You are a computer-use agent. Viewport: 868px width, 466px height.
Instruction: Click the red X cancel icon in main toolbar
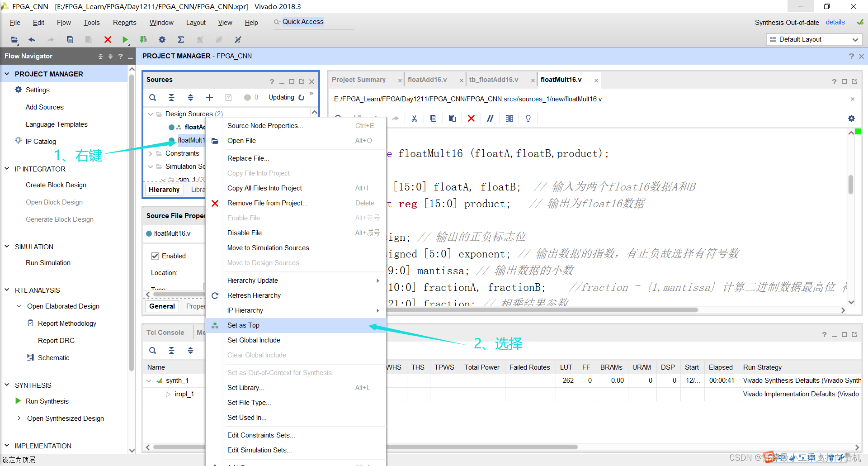[108, 40]
